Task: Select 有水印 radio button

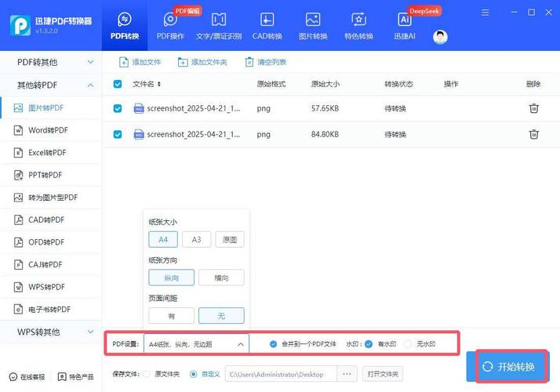Action: (x=369, y=344)
